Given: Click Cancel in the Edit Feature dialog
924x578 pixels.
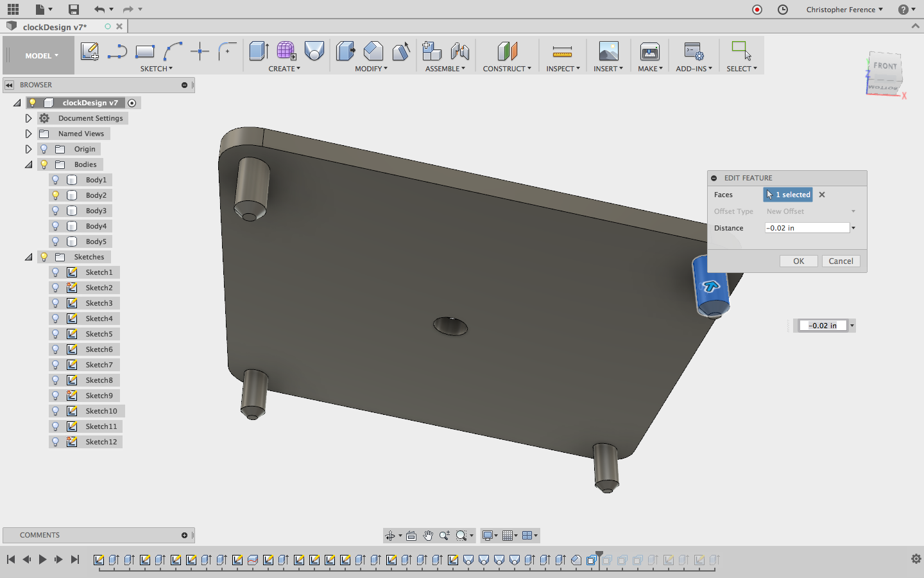Looking at the screenshot, I should click(x=841, y=261).
